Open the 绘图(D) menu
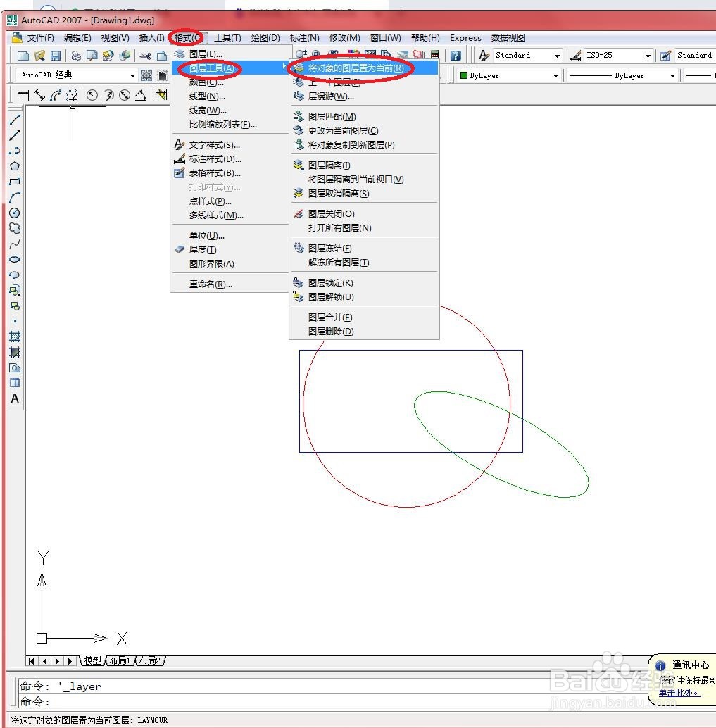Viewport: 716px width, 728px height. [x=265, y=38]
